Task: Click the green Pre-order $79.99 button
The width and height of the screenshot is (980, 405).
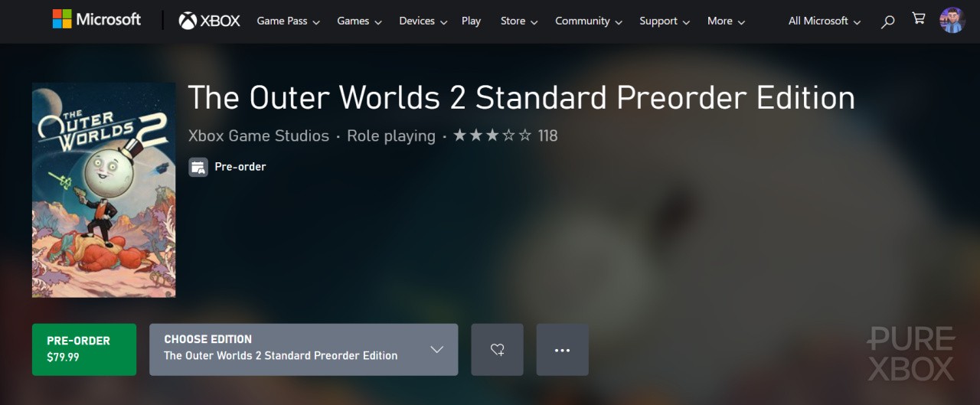Action: 84,350
